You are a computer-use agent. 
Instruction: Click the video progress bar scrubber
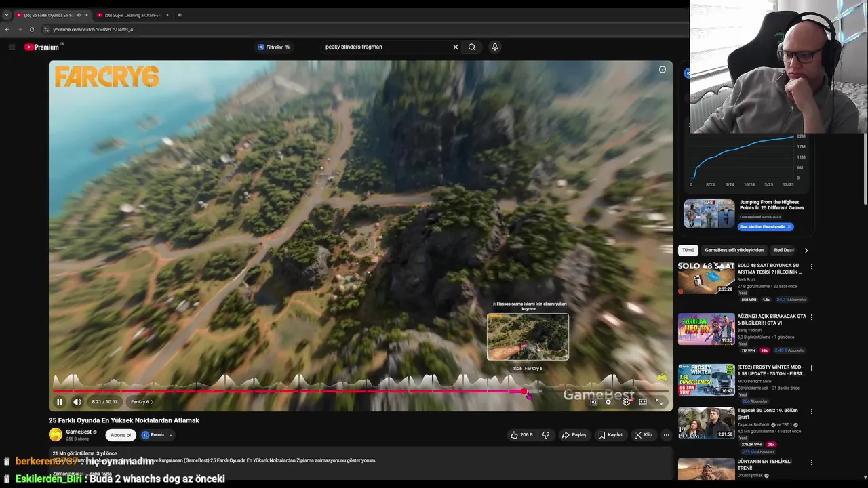point(525,392)
